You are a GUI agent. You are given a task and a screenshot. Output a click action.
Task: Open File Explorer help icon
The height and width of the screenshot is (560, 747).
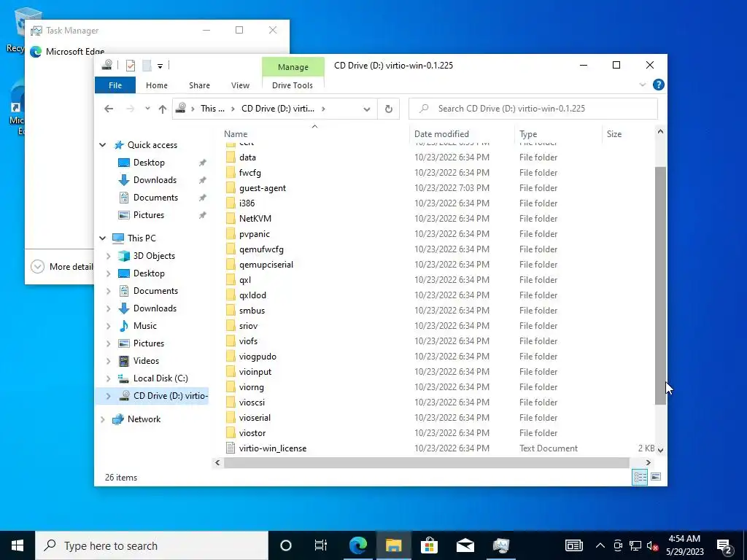(x=659, y=85)
